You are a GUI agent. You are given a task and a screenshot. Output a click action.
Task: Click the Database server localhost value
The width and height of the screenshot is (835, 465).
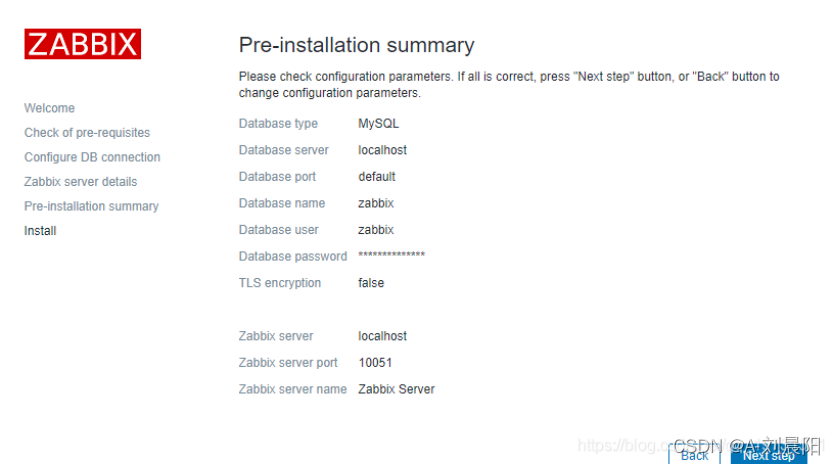click(382, 150)
